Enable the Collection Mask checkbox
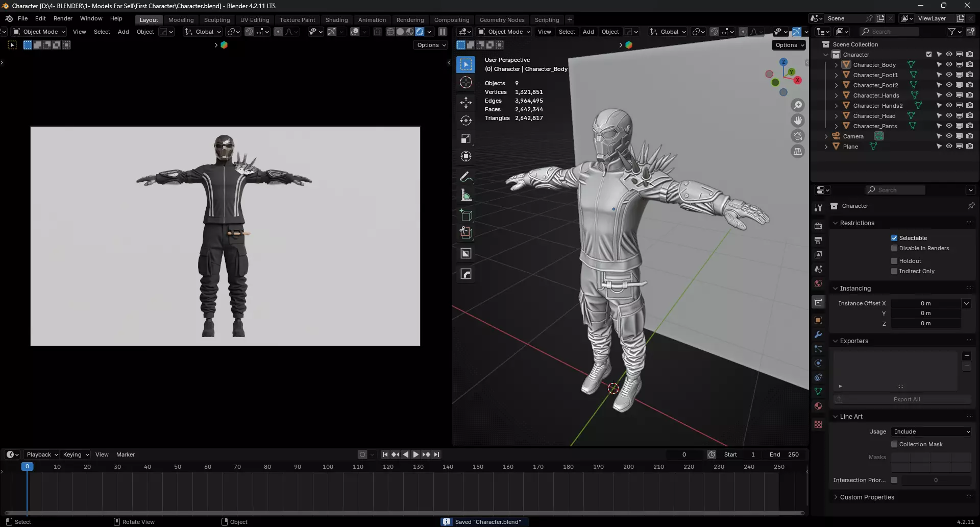 click(x=894, y=444)
